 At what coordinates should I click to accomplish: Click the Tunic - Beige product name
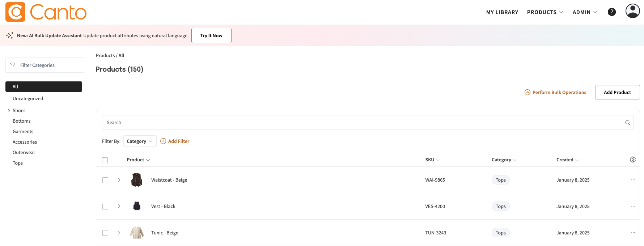[x=165, y=233]
